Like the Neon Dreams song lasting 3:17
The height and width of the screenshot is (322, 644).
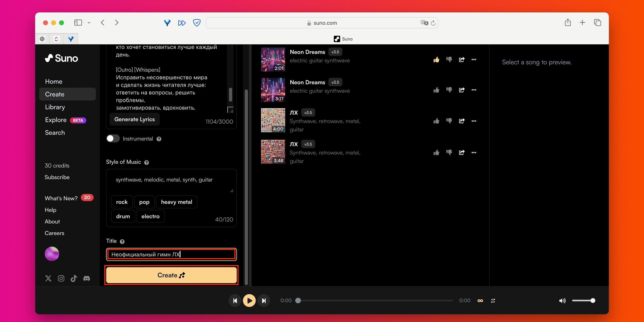(436, 90)
